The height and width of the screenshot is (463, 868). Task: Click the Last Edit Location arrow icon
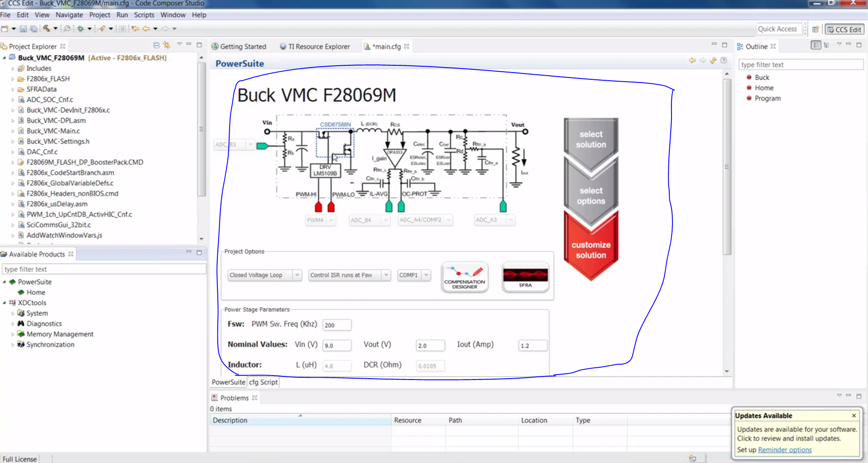[x=135, y=29]
